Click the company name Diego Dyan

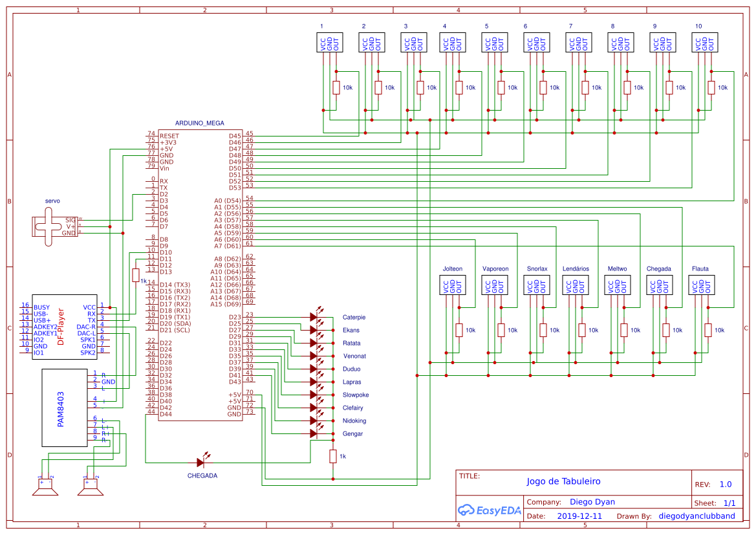tap(592, 502)
